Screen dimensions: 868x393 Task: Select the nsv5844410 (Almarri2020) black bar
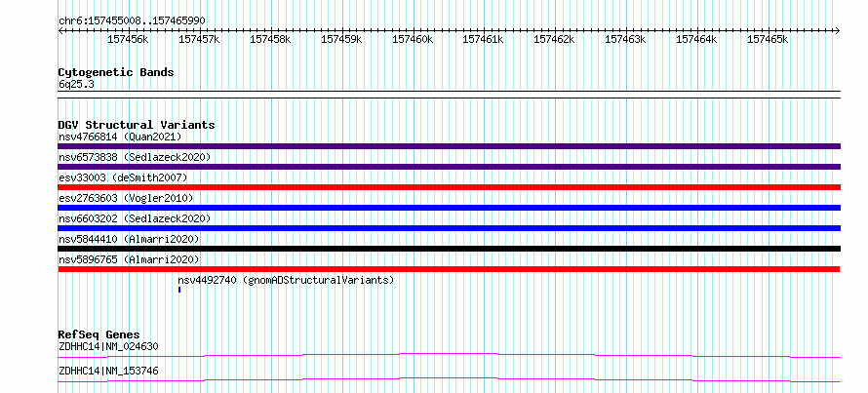pos(449,249)
